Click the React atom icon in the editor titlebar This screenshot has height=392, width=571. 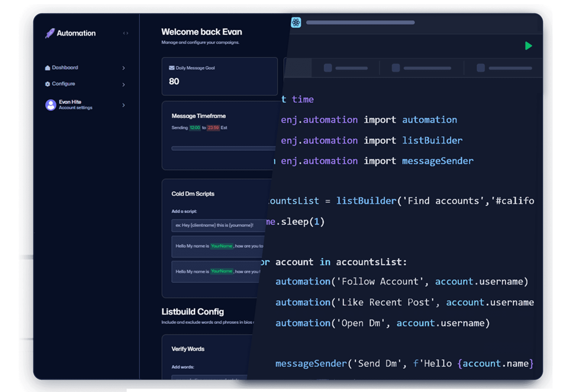(x=296, y=22)
